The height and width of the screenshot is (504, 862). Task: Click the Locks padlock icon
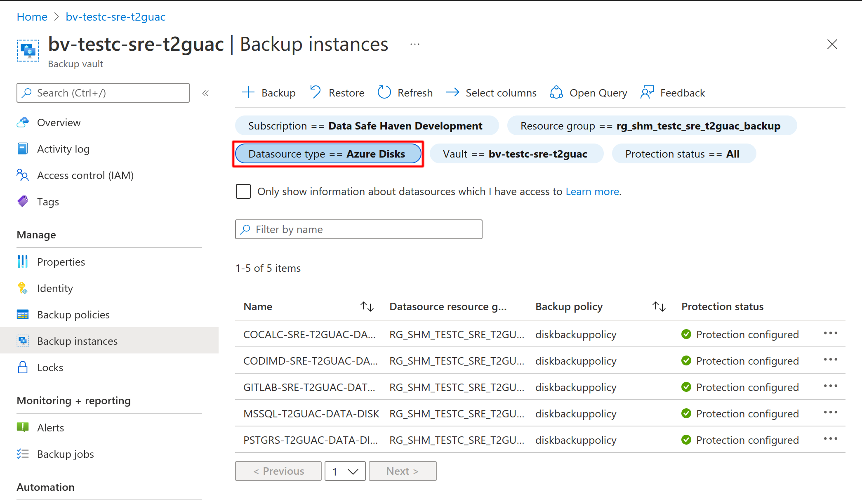(23, 367)
